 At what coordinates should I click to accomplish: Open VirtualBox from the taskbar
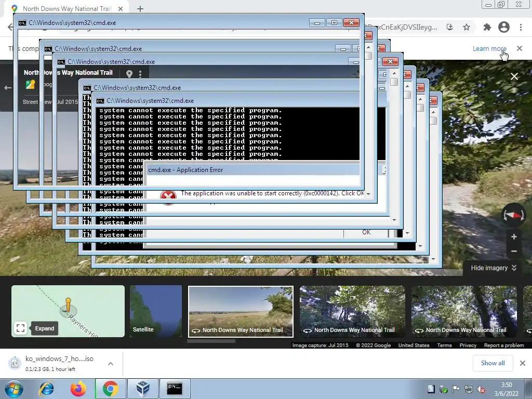pyautogui.click(x=142, y=389)
